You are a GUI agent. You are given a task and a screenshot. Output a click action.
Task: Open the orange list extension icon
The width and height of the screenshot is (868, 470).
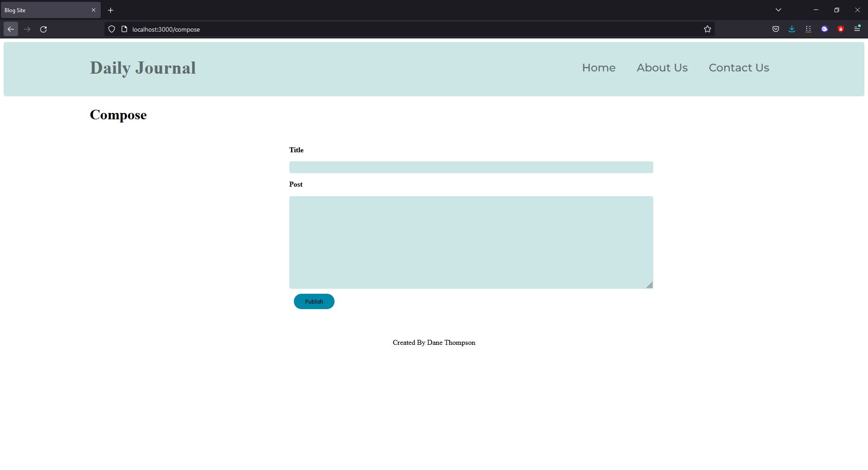pyautogui.click(x=808, y=29)
